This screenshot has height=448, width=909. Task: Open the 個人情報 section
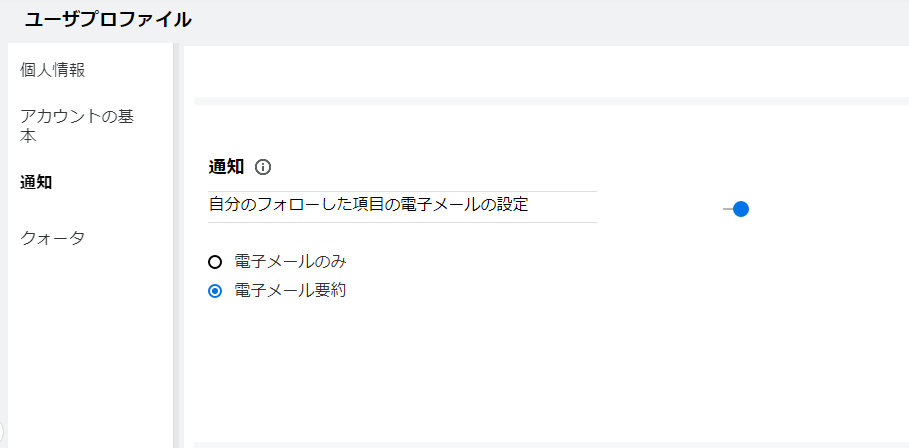coord(52,70)
